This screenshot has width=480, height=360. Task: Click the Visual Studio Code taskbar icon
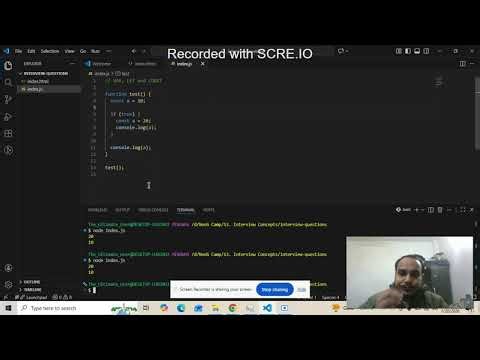click(x=267, y=308)
